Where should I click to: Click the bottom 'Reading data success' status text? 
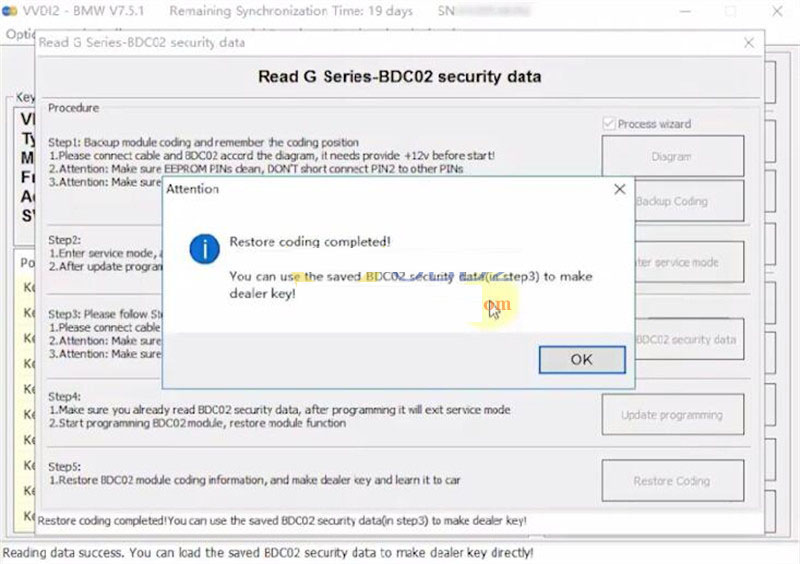[268, 552]
